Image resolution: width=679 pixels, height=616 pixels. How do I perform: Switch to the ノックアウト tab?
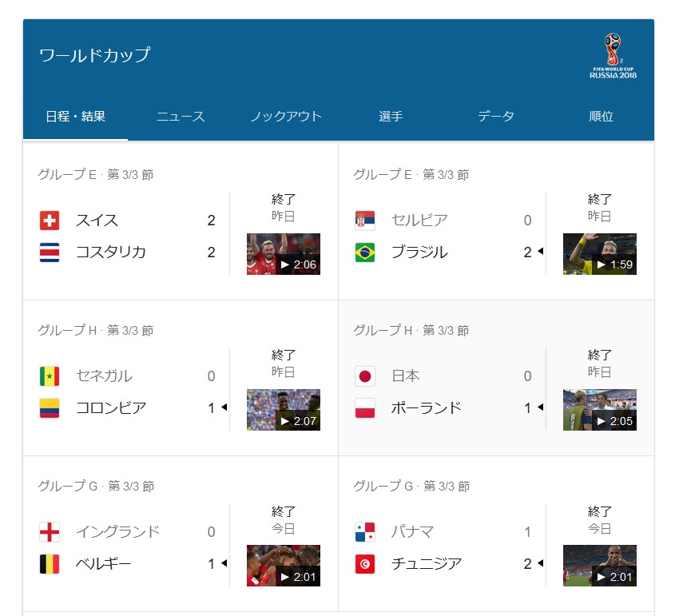click(x=286, y=116)
